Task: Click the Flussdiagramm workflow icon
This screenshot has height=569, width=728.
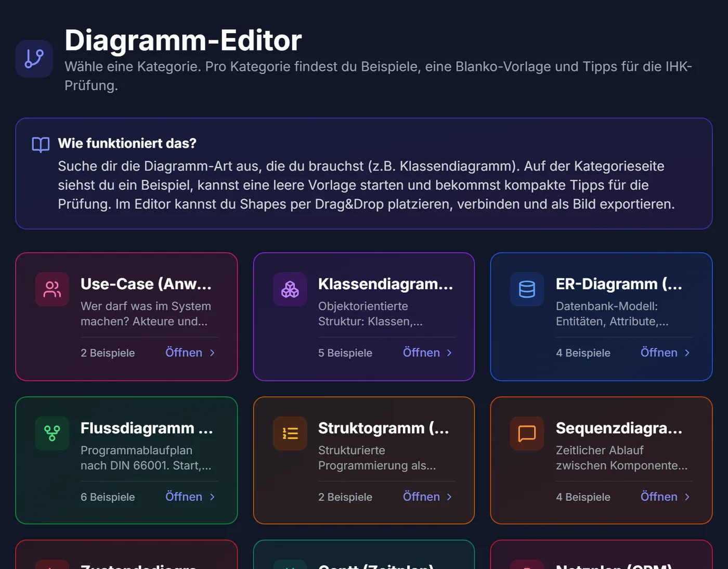Action: pyautogui.click(x=52, y=433)
